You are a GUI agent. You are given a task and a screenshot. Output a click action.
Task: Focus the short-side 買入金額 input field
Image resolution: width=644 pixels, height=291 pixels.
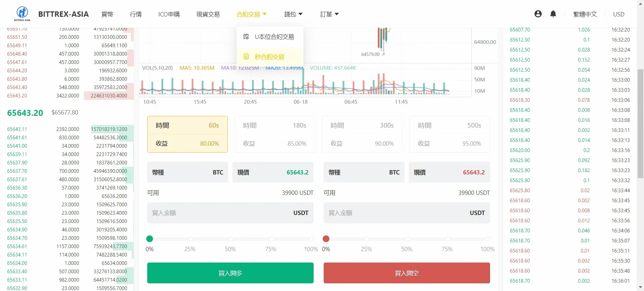click(407, 213)
